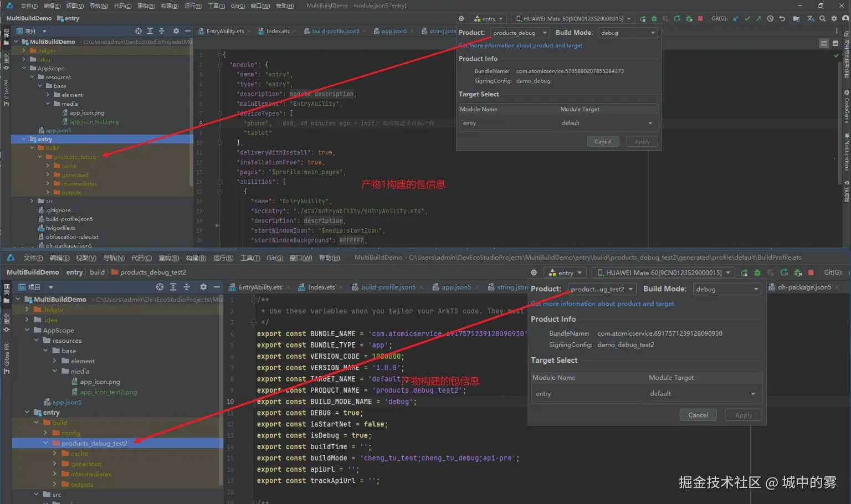The width and height of the screenshot is (851, 504).
Task: Click Cancel in lower product dialog
Action: coord(698,415)
